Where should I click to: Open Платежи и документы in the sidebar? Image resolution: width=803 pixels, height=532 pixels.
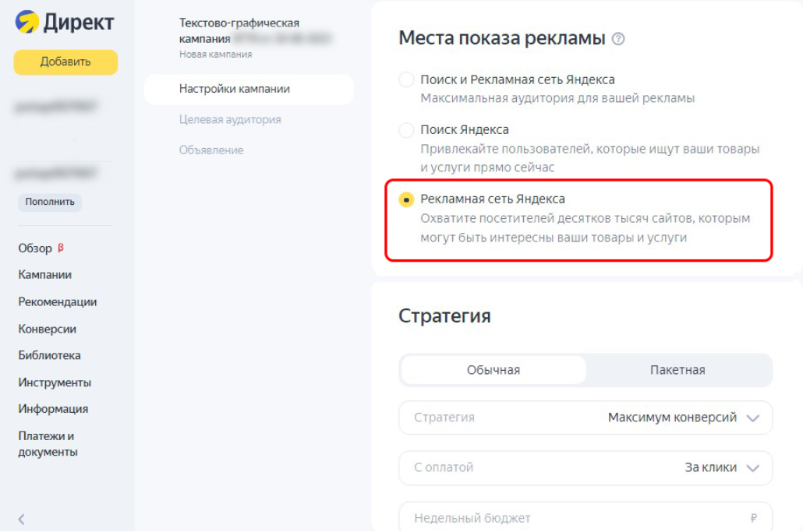point(48,444)
